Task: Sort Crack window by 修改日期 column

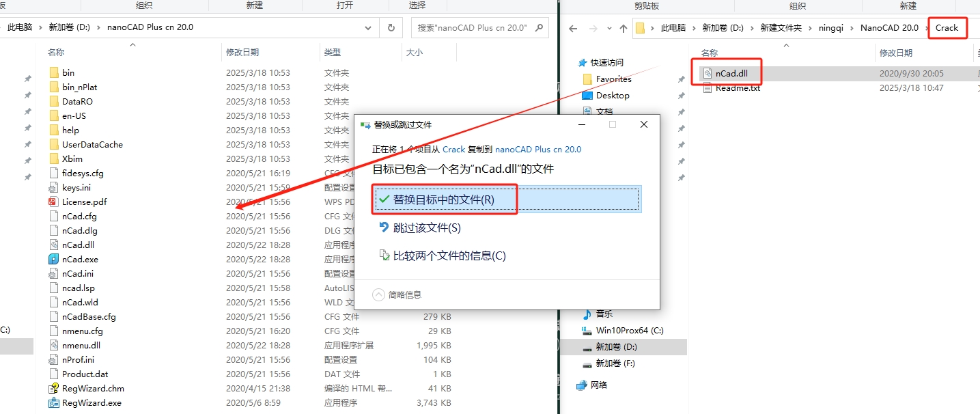Action: tap(896, 53)
